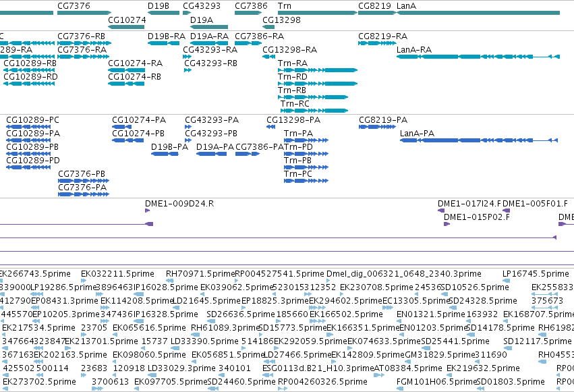Click the CG43293 gene label
Screen dimensions: 574x392
[202, 6]
